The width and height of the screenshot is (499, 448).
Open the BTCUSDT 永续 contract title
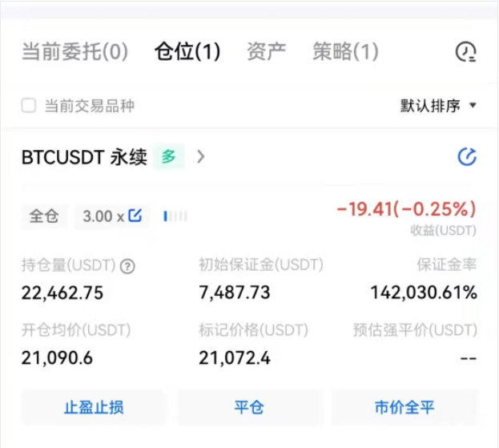(x=84, y=157)
